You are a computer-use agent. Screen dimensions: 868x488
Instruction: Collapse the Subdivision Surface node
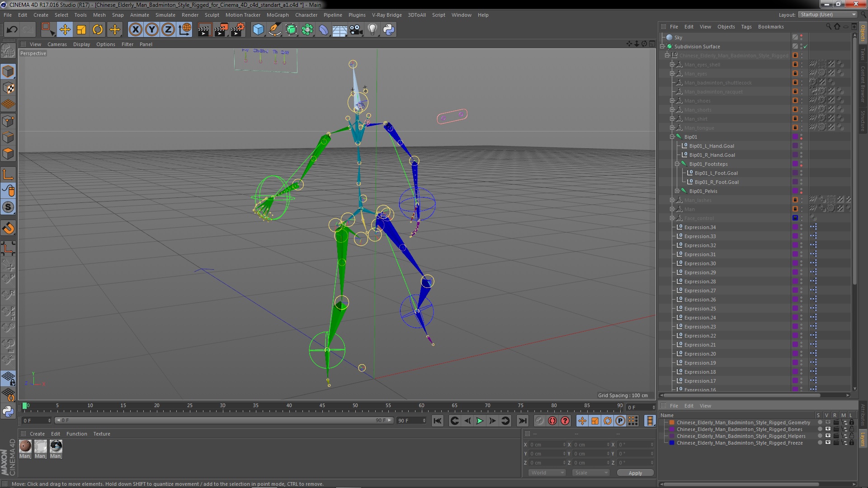[x=662, y=47]
